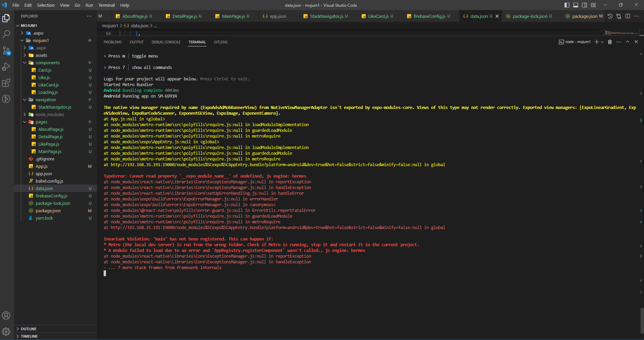Viewport: 644px width, 340px height.
Task: Switch to the OUTPUT panel tab
Action: click(x=137, y=42)
